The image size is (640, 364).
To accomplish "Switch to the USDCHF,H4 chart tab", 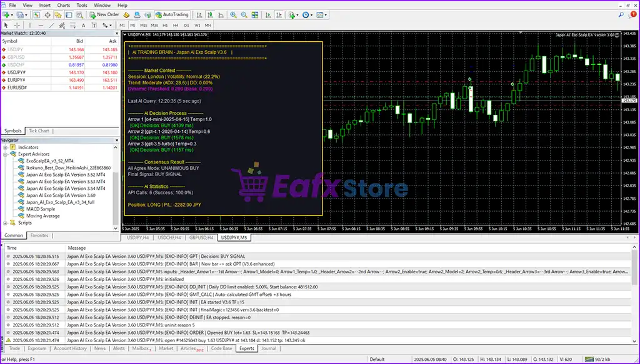I will click(169, 238).
